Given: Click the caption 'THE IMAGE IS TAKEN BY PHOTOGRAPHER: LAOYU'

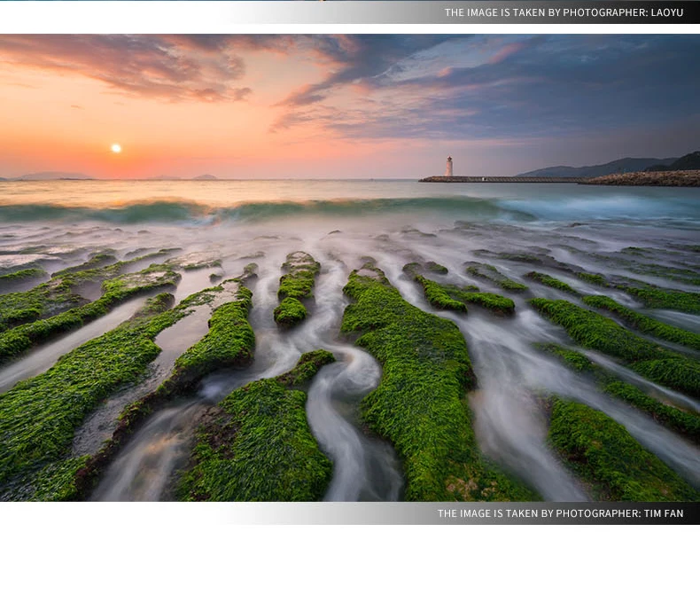Looking at the screenshot, I should tap(564, 12).
